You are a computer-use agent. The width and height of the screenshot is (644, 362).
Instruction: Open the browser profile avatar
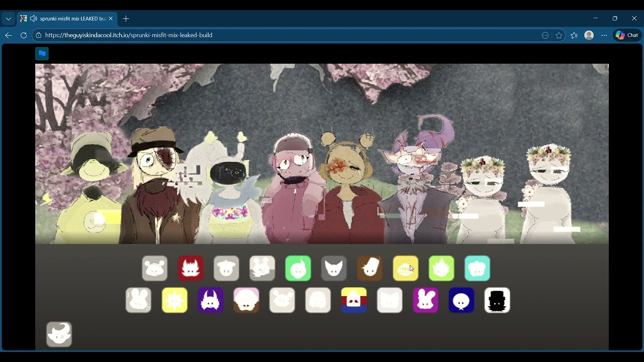pyautogui.click(x=589, y=35)
